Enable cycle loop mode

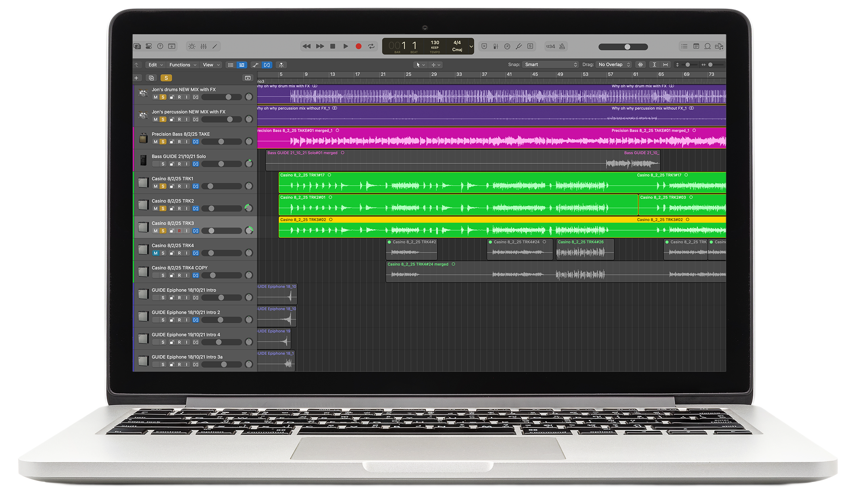(x=371, y=46)
